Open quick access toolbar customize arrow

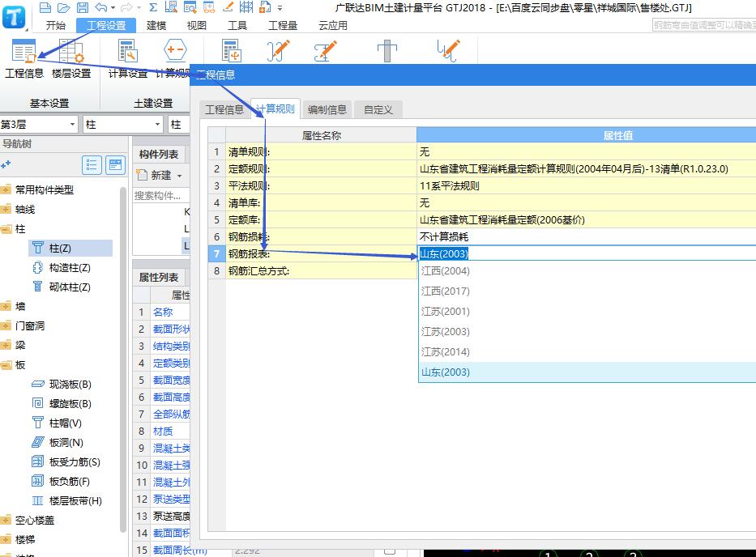pyautogui.click(x=280, y=8)
